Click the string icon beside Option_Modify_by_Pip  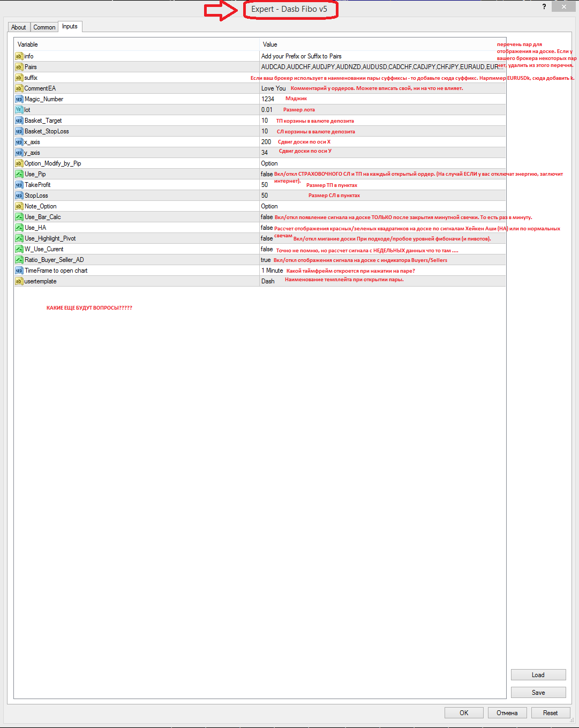pyautogui.click(x=19, y=163)
